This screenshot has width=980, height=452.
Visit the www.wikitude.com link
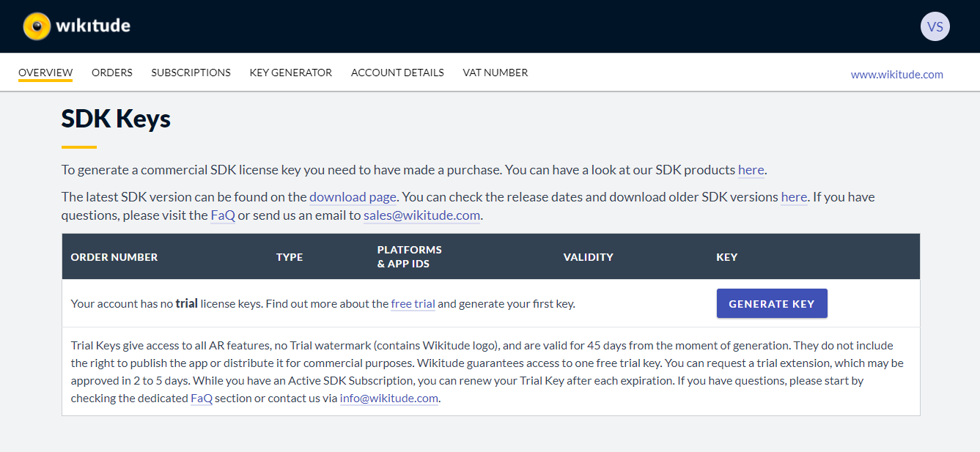tap(897, 74)
